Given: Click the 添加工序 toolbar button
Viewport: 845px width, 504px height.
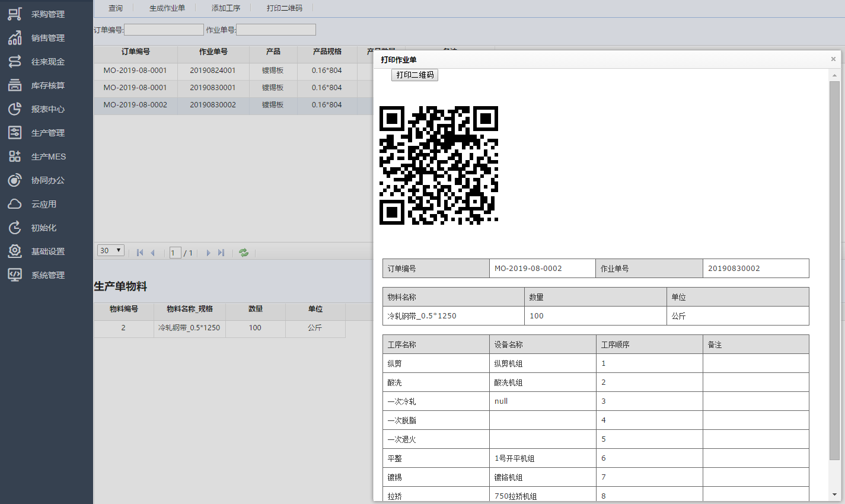Looking at the screenshot, I should pyautogui.click(x=226, y=8).
